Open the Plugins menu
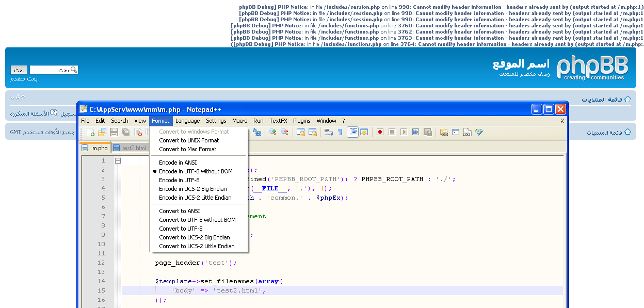Image resolution: width=644 pixels, height=308 pixels. (x=302, y=121)
